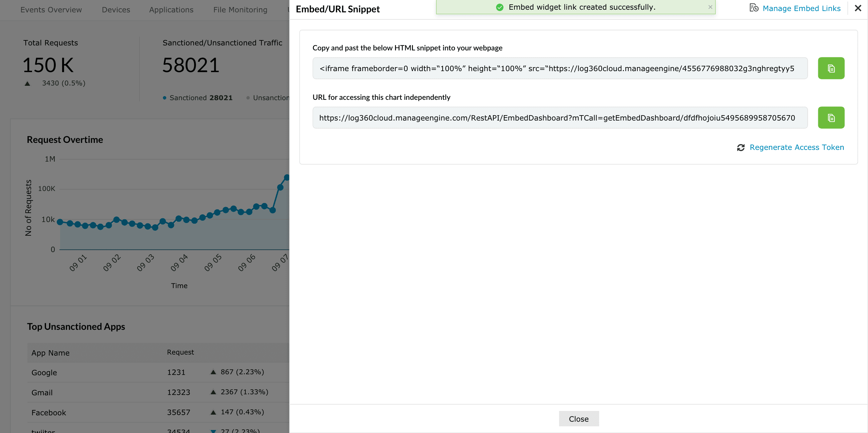This screenshot has width=868, height=433.
Task: Click the Manage Embed Links icon
Action: coord(754,8)
